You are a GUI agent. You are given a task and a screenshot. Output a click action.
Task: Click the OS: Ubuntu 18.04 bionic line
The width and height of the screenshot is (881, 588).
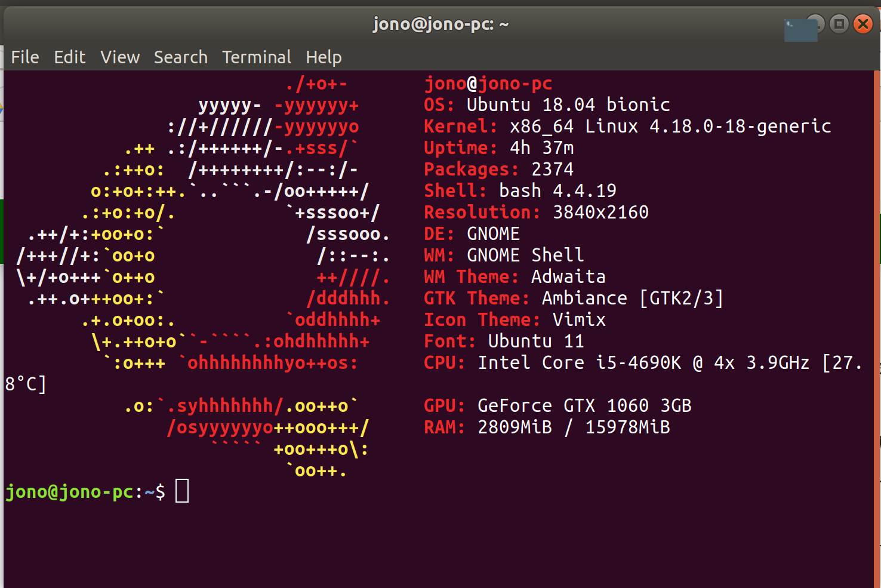pos(546,104)
